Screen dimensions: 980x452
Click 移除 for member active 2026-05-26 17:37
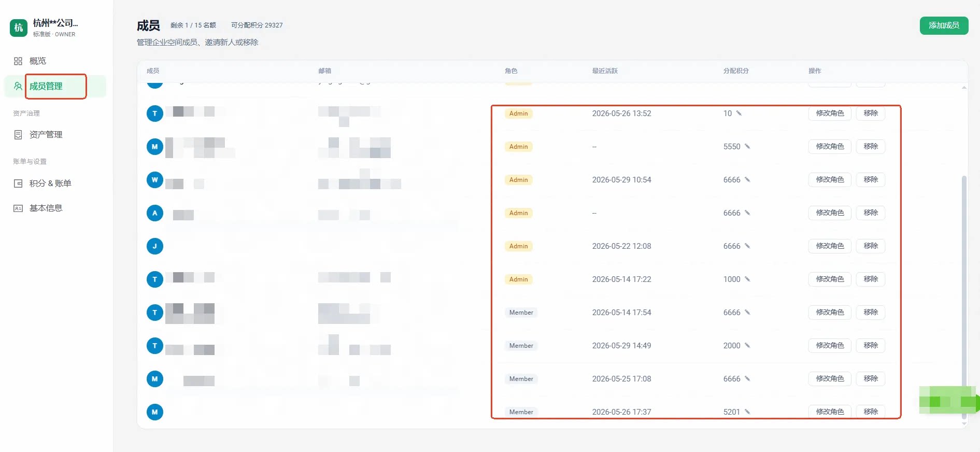[x=871, y=412]
